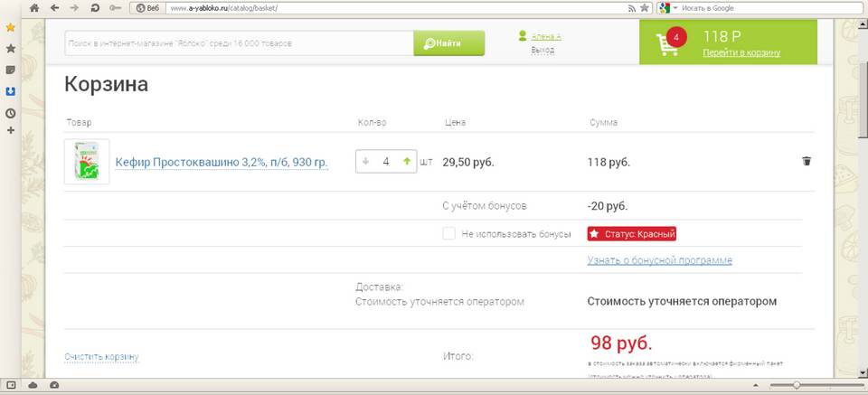Click the Веб site info badge
The image size is (868, 395).
coord(147,8)
